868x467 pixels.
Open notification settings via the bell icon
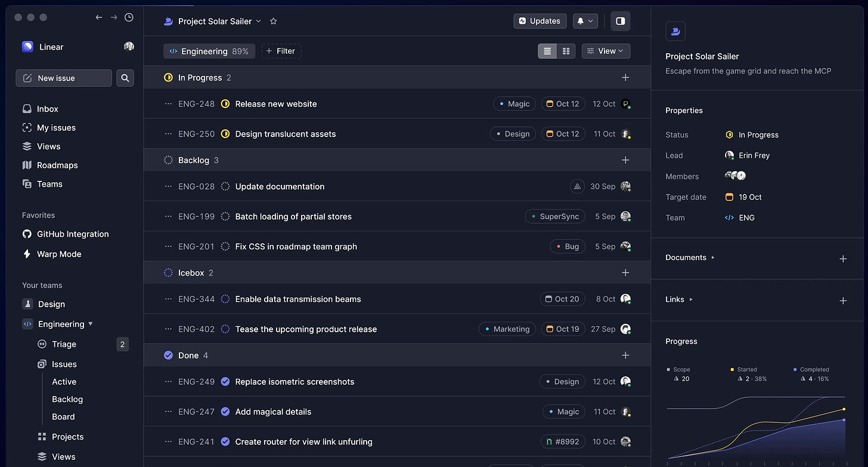click(585, 21)
